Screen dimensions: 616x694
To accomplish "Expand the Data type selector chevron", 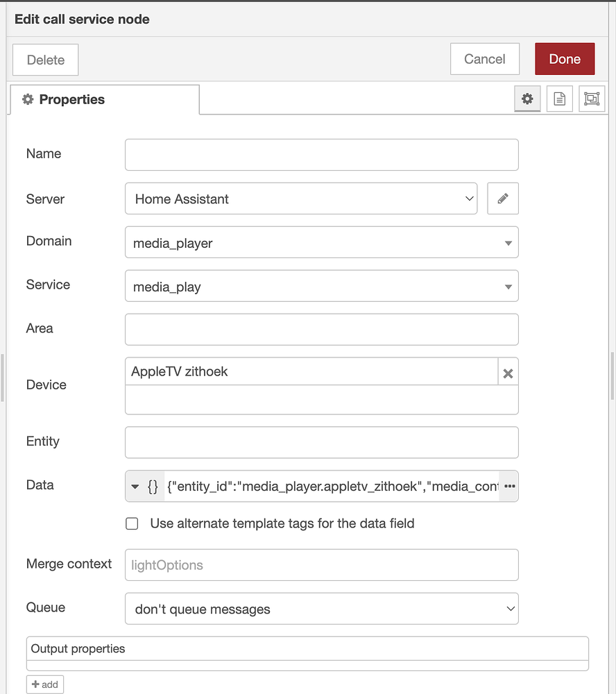I will coord(135,486).
